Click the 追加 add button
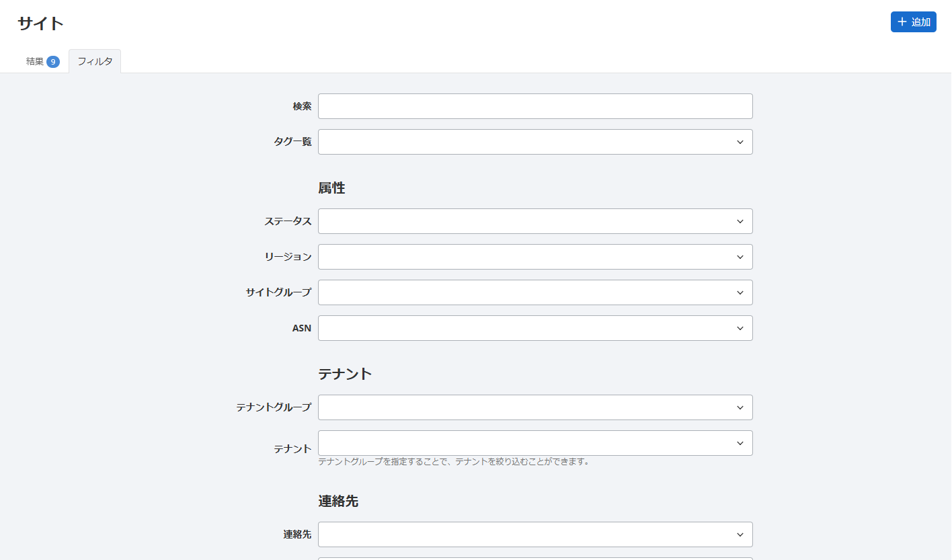Screen dimensions: 952x560 (913, 22)
